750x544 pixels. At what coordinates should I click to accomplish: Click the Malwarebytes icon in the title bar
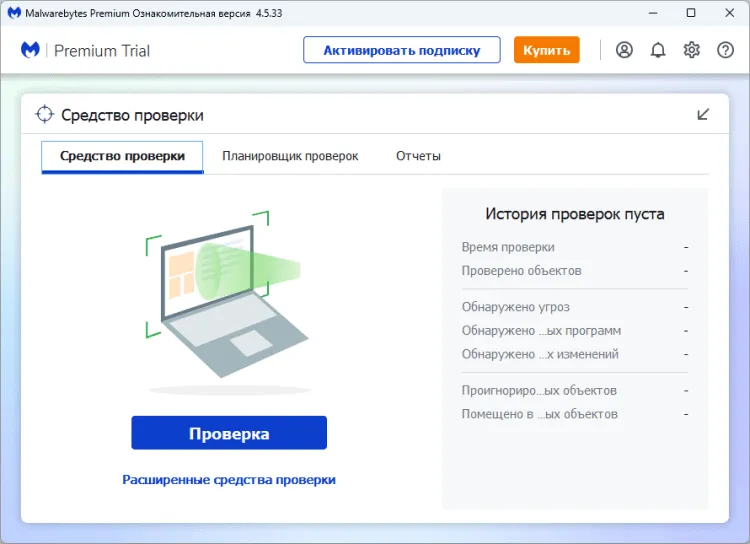pos(14,13)
